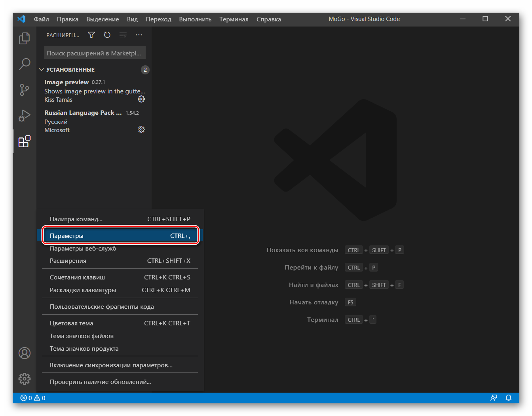Click MoGo - Visual Studio Code title
The height and width of the screenshot is (416, 532).
(364, 19)
